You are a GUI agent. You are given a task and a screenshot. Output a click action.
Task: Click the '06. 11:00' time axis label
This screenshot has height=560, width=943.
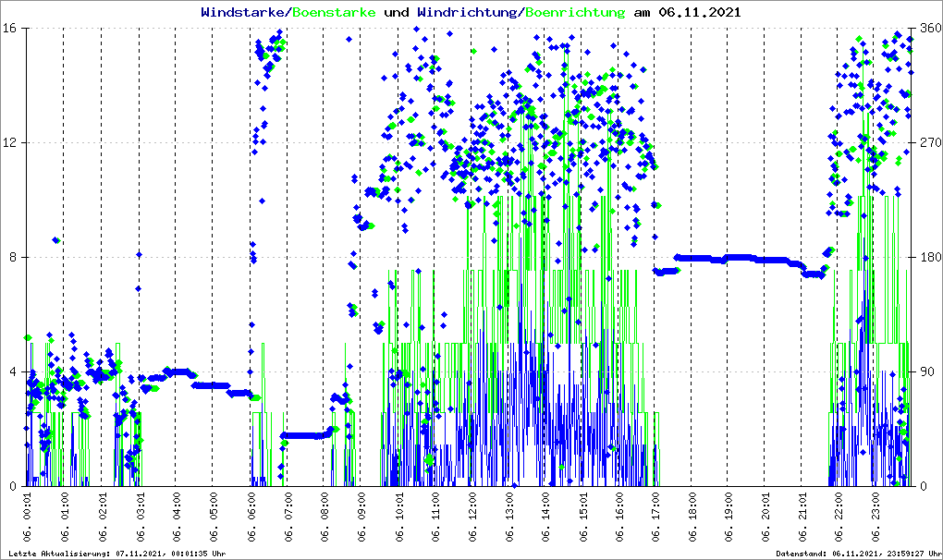point(435,517)
